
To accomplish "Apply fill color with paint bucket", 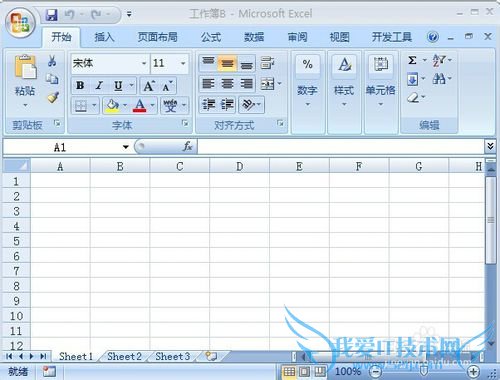I will click(112, 106).
